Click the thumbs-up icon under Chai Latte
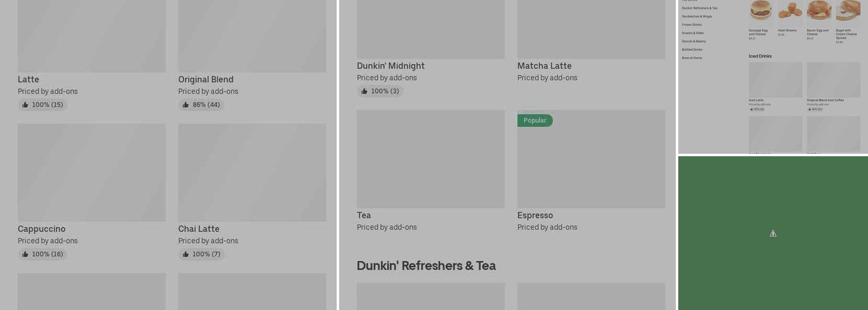 click(x=185, y=254)
